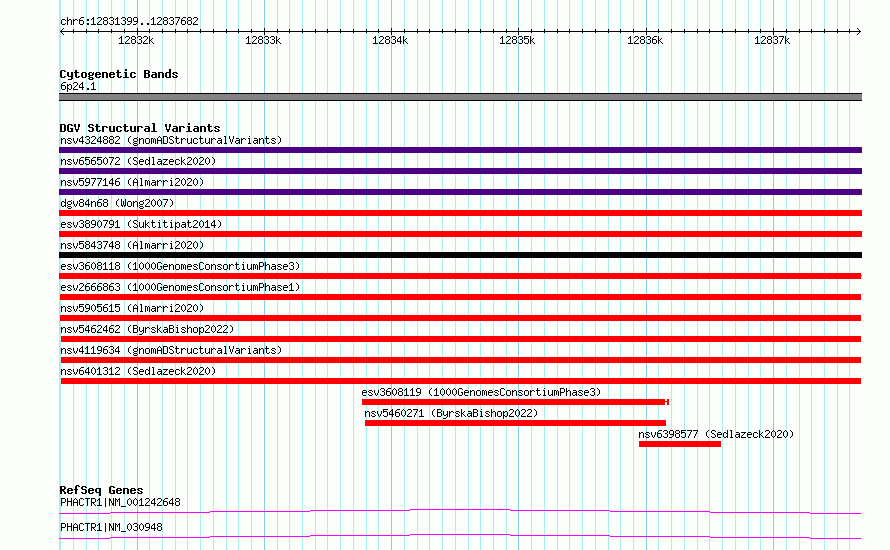This screenshot has width=890, height=550.
Task: Click the chr6:12831399..12837682 coordinate label
Action: [129, 22]
